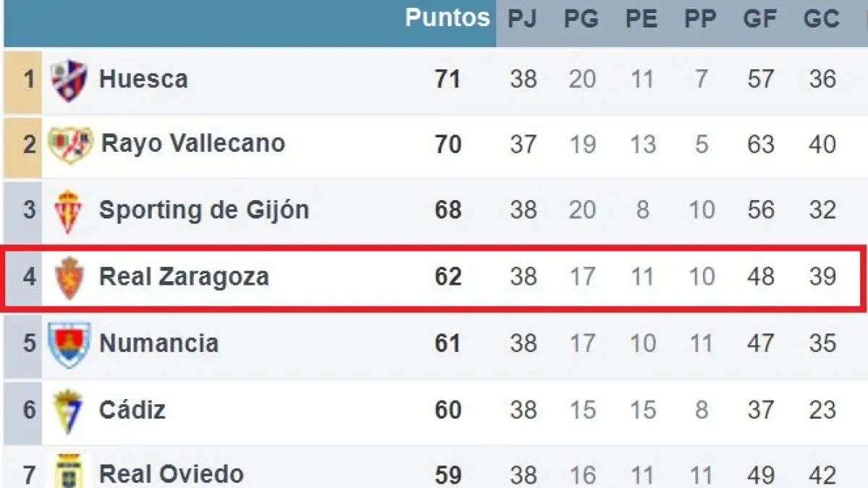Viewport: 868px width, 488px height.
Task: Select the Real Zaragoza team name
Action: (x=184, y=277)
